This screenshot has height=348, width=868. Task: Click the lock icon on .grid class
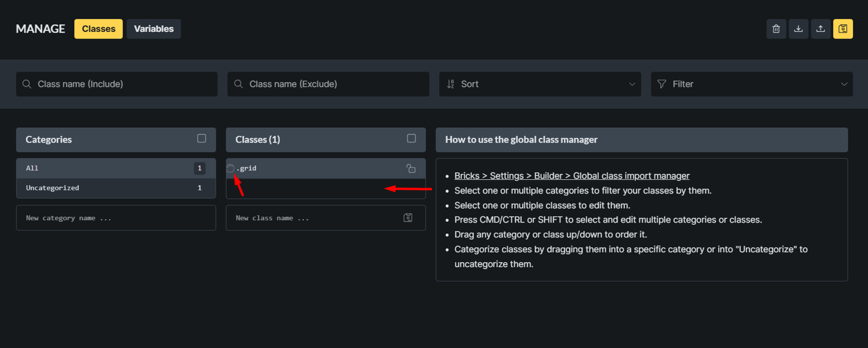click(x=411, y=169)
